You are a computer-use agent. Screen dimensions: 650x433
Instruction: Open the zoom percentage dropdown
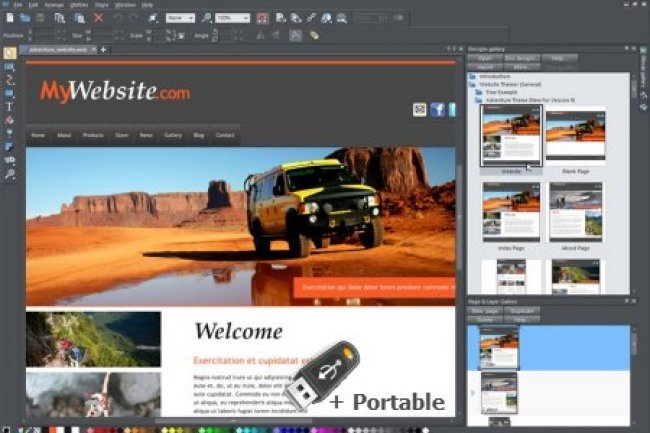pos(232,18)
